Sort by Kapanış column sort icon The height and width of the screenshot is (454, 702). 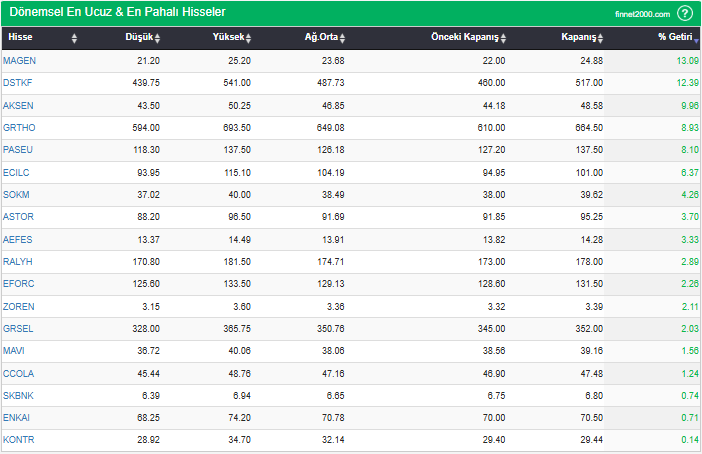[602, 39]
